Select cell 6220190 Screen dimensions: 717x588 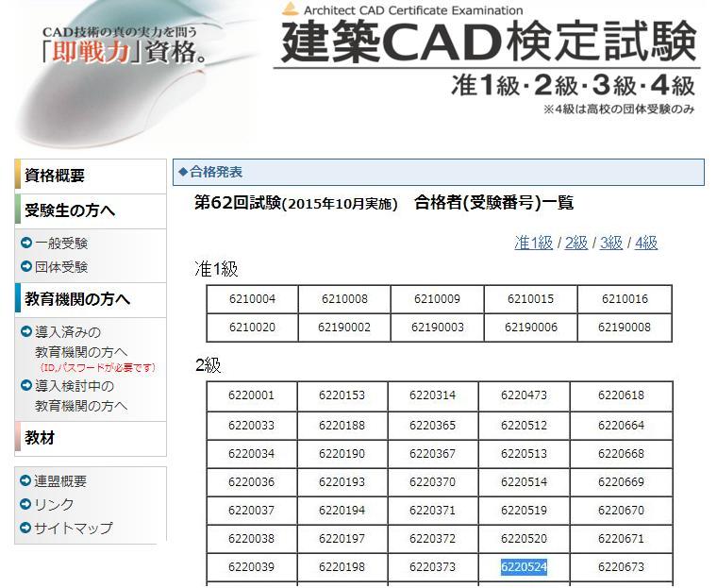342,454
